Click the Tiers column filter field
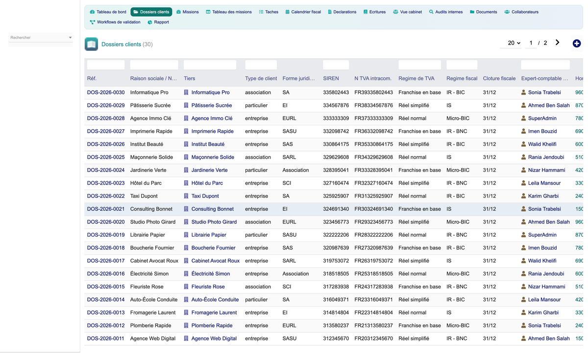This screenshot has width=588, height=364. [210, 65]
